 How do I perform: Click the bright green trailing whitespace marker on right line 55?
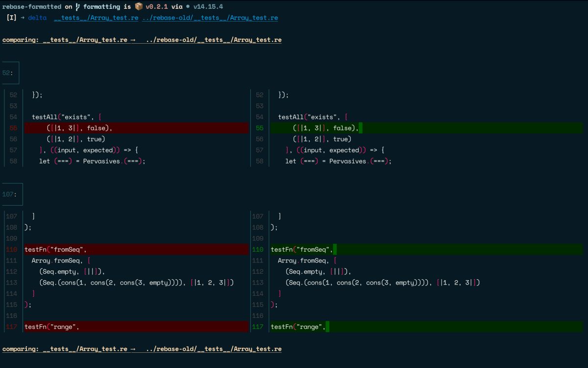pyautogui.click(x=361, y=128)
